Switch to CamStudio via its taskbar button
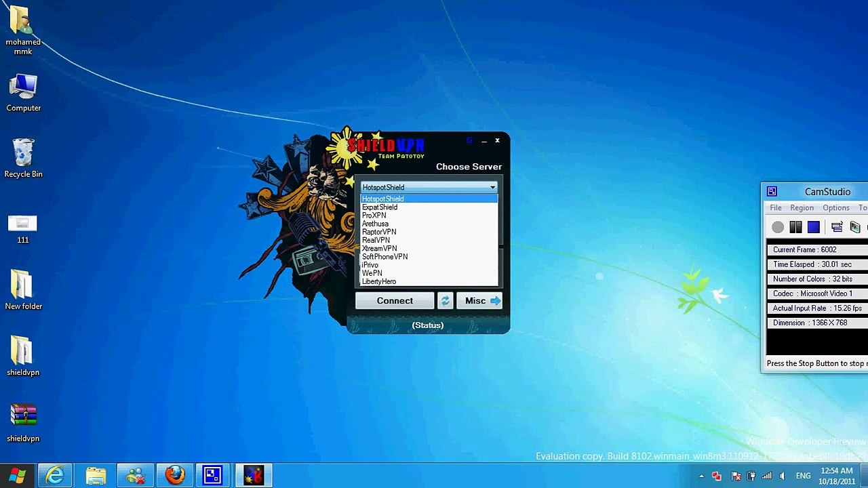The height and width of the screenshot is (488, 868). click(x=213, y=476)
